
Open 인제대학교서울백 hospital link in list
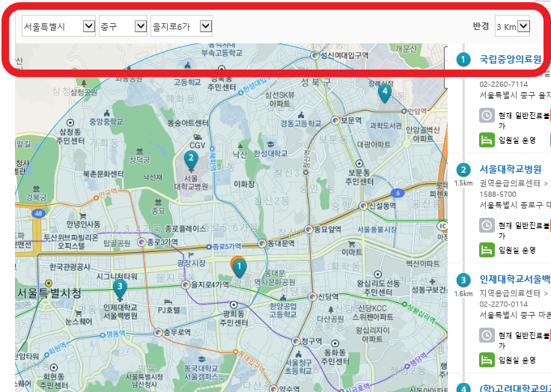tap(515, 280)
